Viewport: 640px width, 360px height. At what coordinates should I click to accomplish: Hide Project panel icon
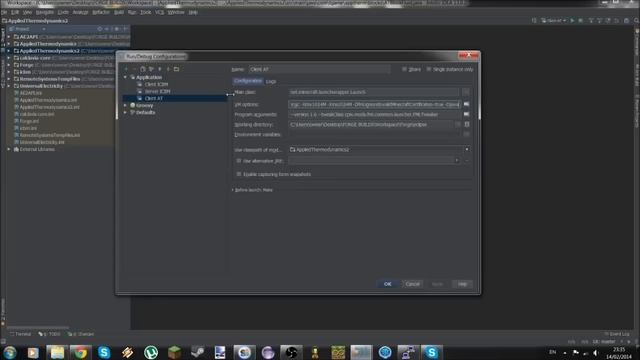click(x=125, y=29)
